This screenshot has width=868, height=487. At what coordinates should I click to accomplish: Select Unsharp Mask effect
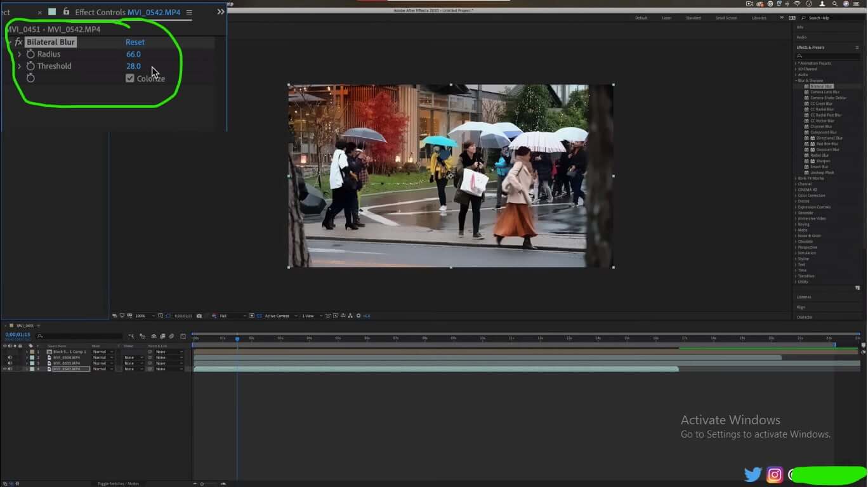pyautogui.click(x=822, y=172)
